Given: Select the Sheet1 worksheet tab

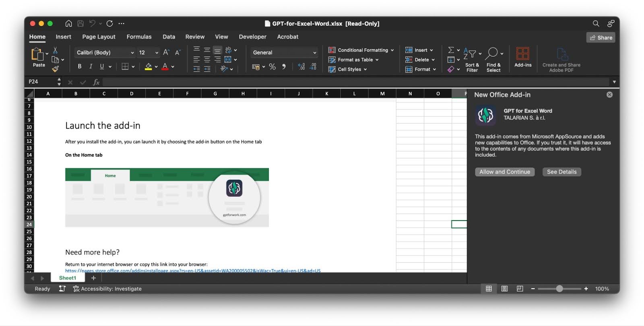Looking at the screenshot, I should point(67,278).
